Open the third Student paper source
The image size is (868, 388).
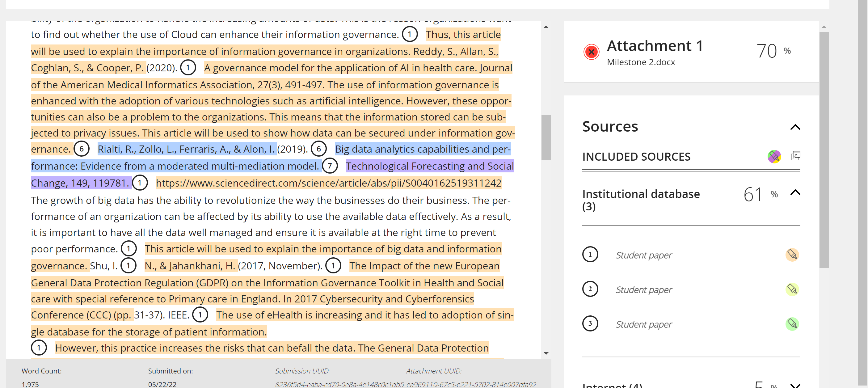click(644, 324)
